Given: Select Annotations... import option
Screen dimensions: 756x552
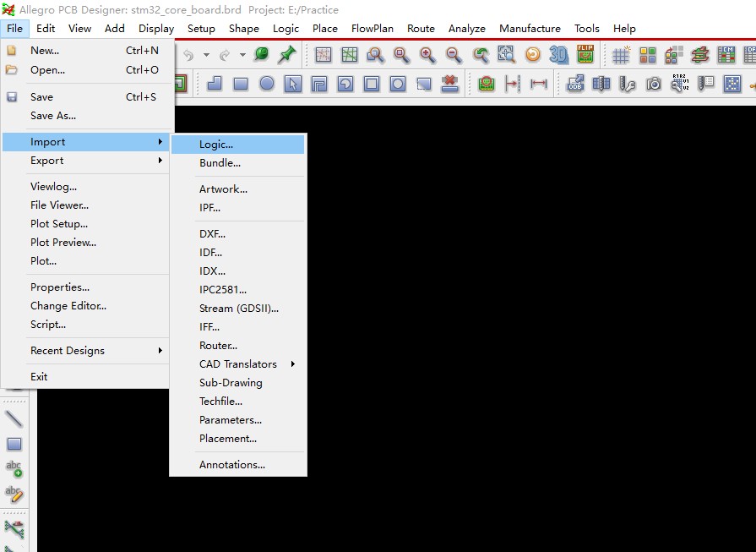Looking at the screenshot, I should click(x=238, y=465).
